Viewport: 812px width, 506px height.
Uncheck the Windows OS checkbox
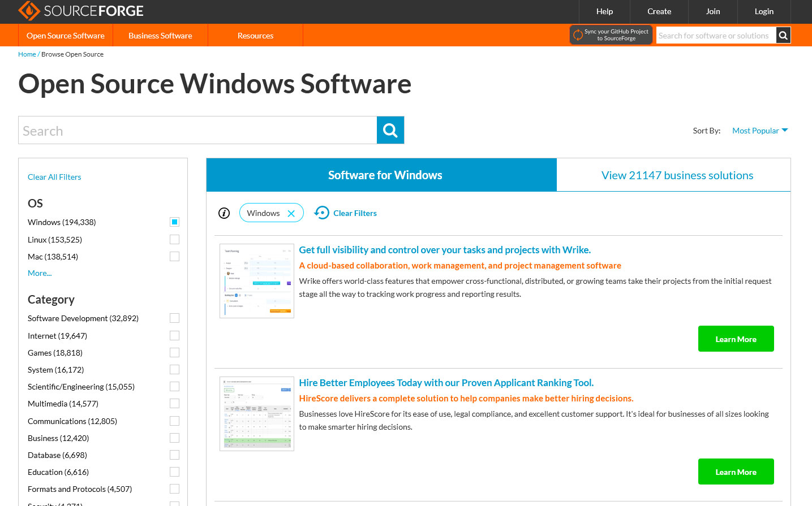pos(174,222)
